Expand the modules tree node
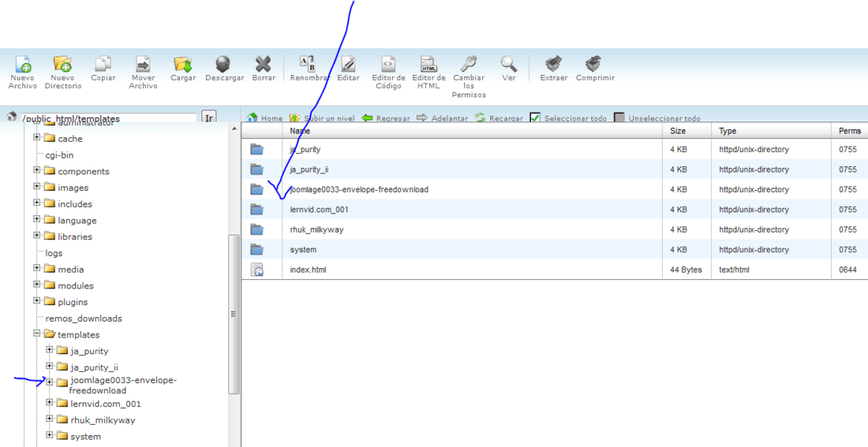Viewport: 868px width, 447px height. click(36, 285)
